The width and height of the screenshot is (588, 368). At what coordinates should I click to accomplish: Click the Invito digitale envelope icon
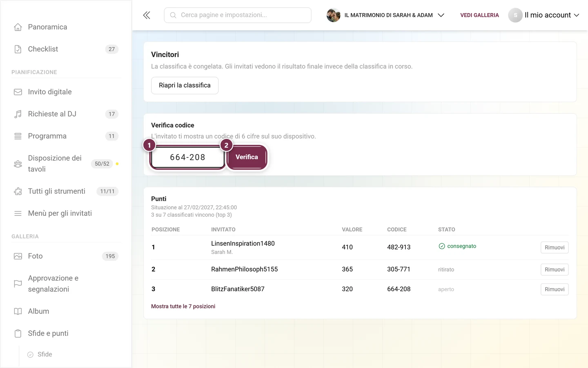18,92
